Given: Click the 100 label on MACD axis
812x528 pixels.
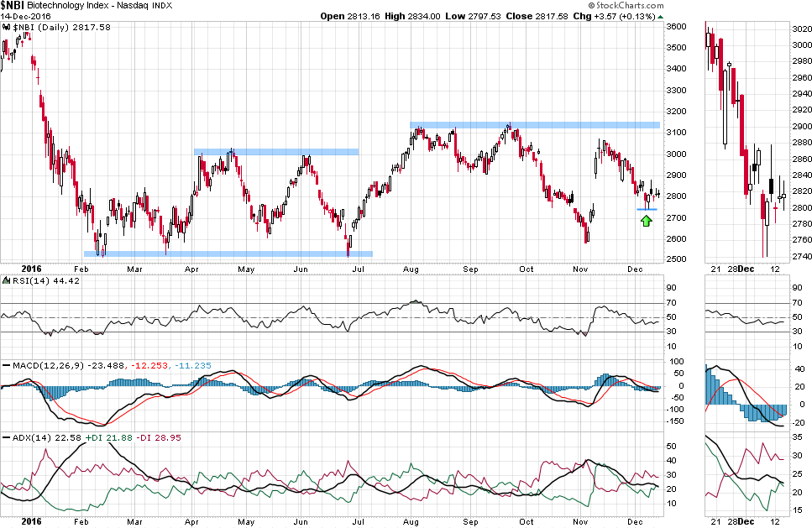Looking at the screenshot, I should [x=676, y=361].
